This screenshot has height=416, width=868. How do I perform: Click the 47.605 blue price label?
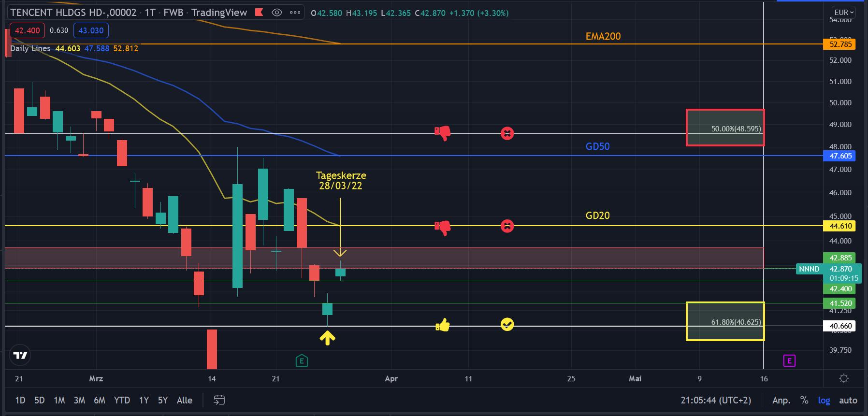point(839,156)
